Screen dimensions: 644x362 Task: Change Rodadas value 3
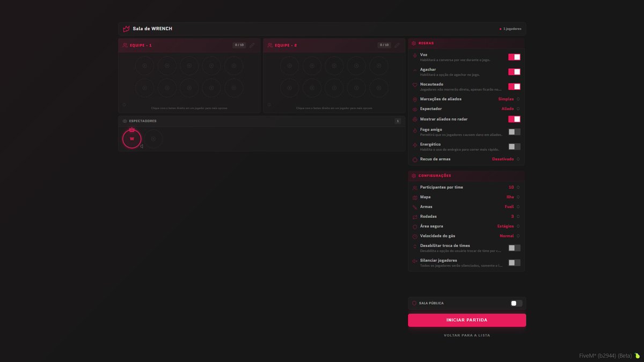515,216
